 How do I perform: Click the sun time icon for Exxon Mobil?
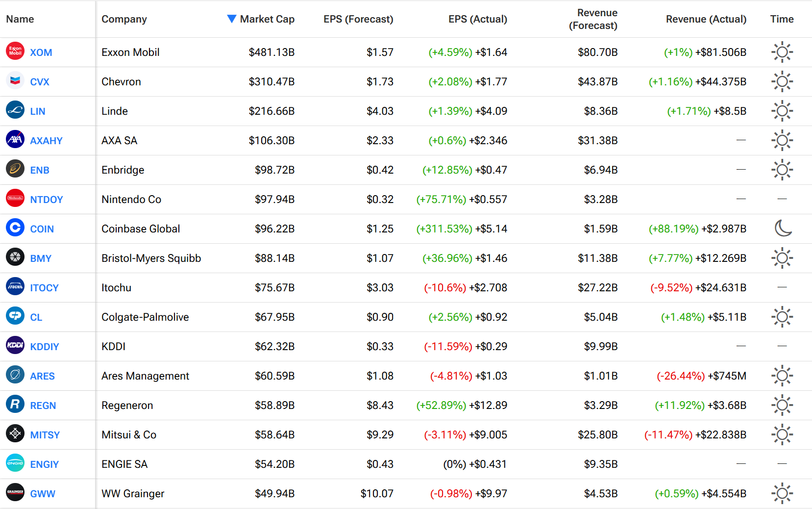tap(782, 52)
